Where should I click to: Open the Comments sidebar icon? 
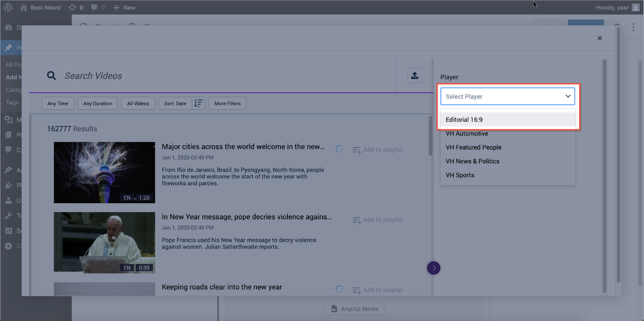[x=8, y=150]
